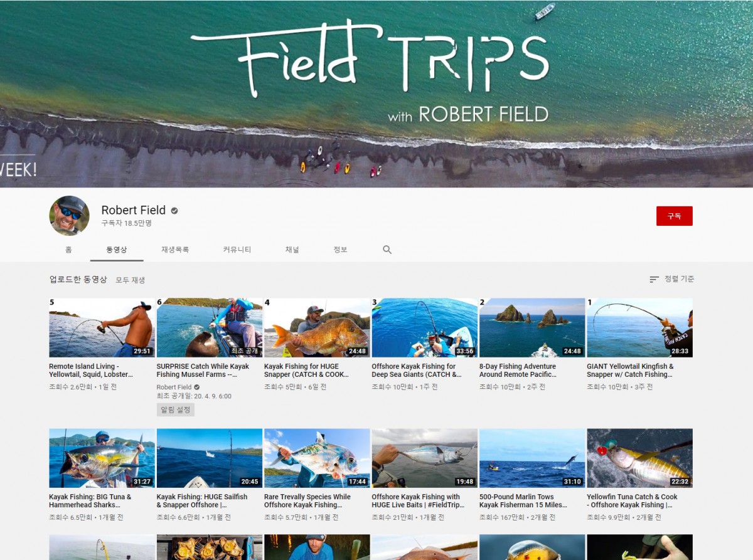Image resolution: width=753 pixels, height=560 pixels.
Task: Click Robert Field's channel avatar
Action: 69,216
